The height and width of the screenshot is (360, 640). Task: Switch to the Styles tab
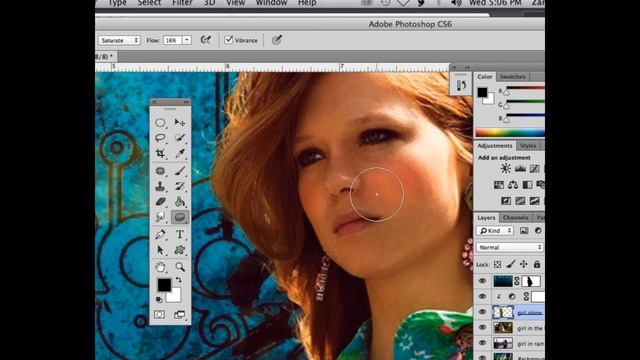528,146
